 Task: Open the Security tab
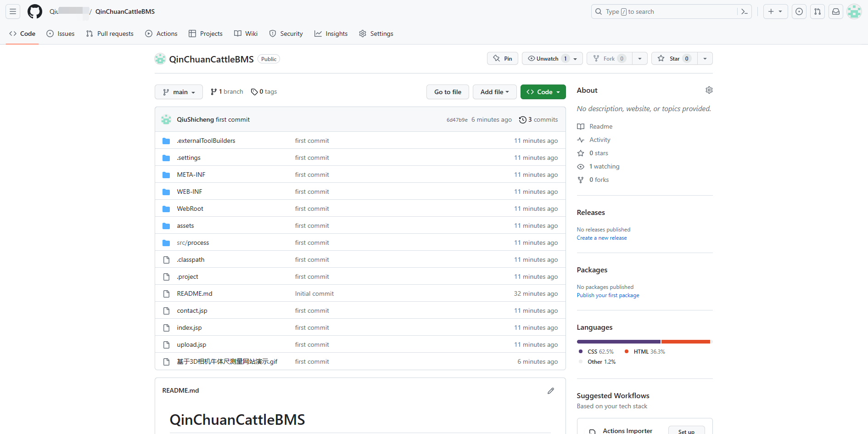coord(286,34)
